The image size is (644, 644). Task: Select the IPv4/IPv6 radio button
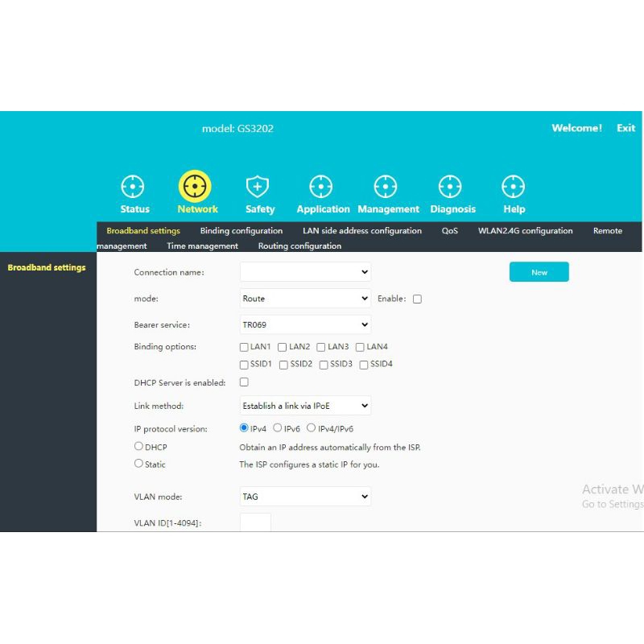coord(312,428)
